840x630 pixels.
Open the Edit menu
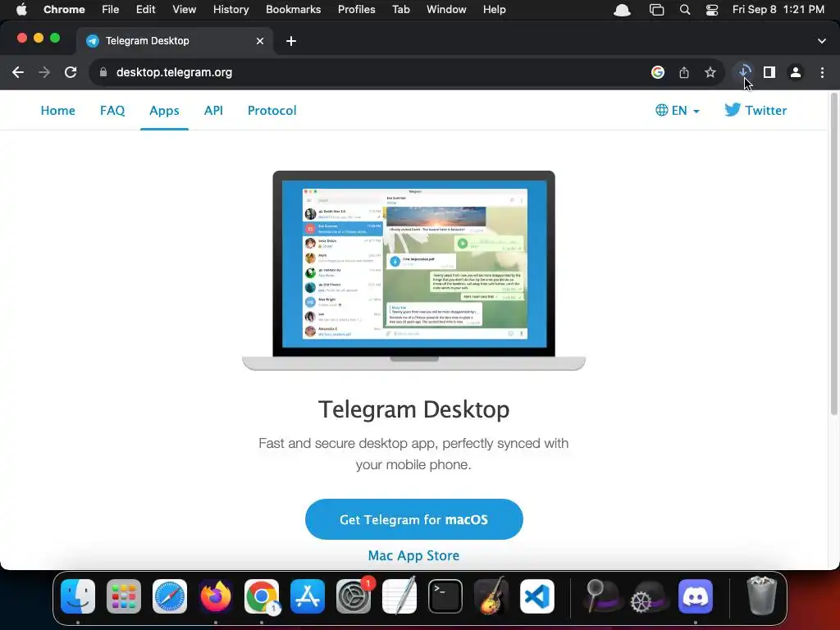pyautogui.click(x=146, y=10)
